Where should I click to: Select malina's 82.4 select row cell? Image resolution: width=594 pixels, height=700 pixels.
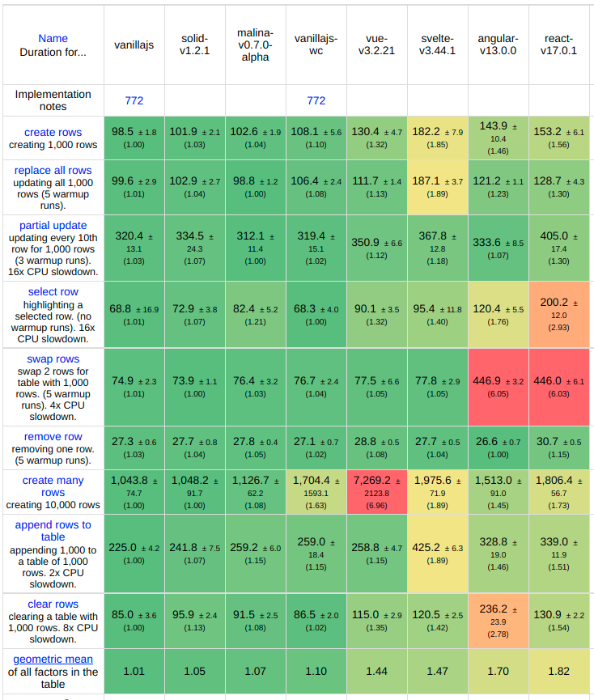[x=255, y=314]
